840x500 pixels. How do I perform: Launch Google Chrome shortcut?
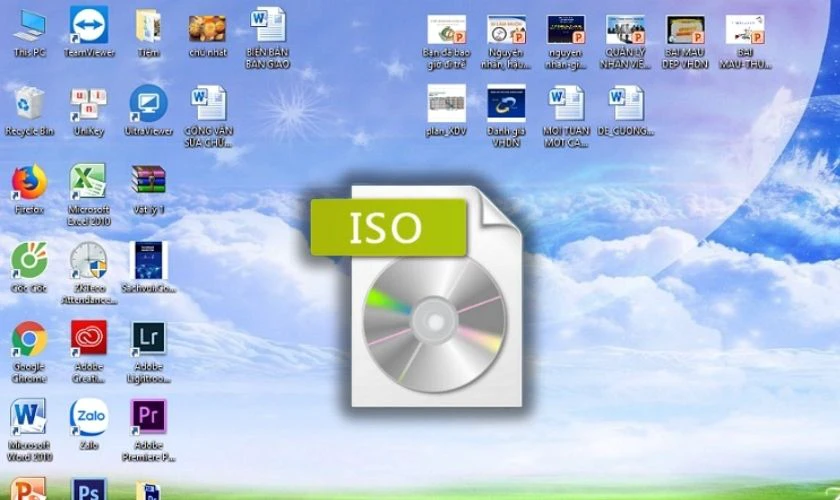tap(29, 339)
